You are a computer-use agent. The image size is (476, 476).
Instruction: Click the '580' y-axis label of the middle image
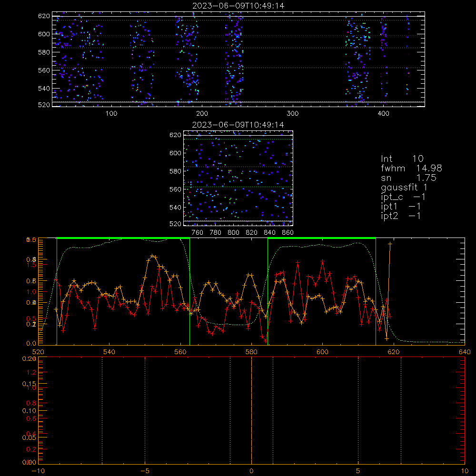point(176,171)
